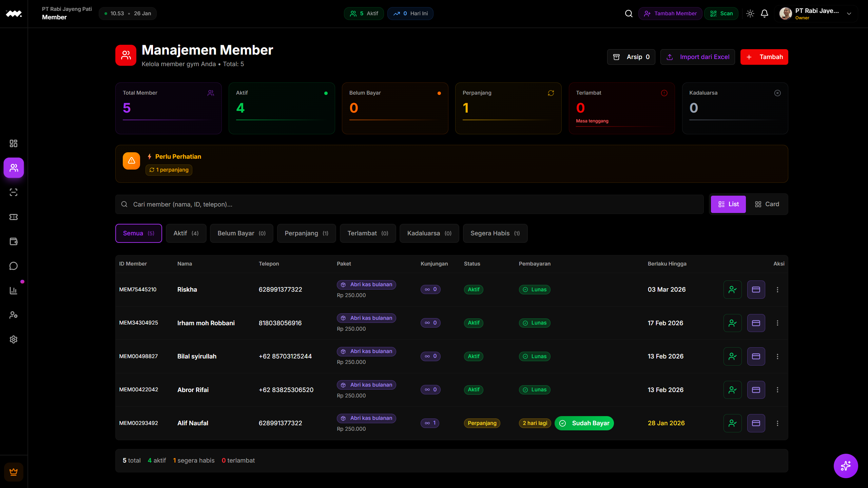868x488 pixels.
Task: Select the Segera Habis filter tab
Action: click(495, 233)
